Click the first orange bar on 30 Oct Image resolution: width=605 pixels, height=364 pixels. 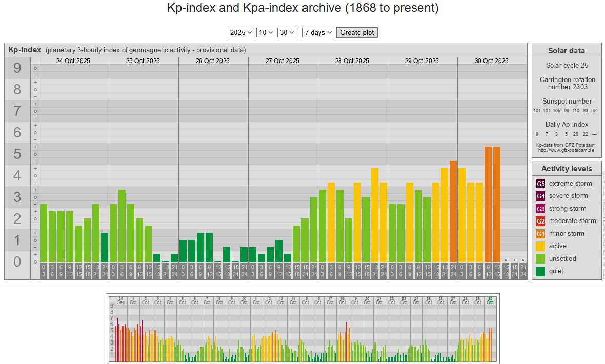488,205
